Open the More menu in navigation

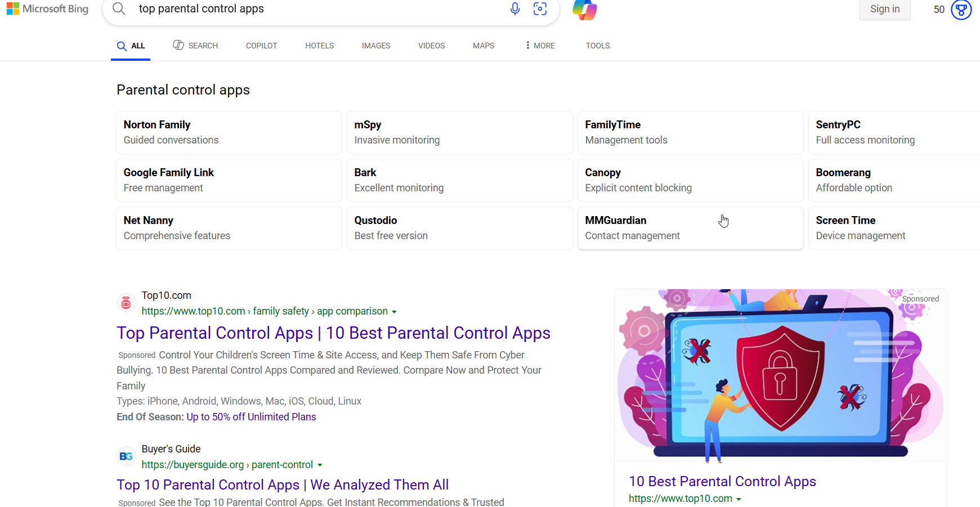pyautogui.click(x=540, y=46)
